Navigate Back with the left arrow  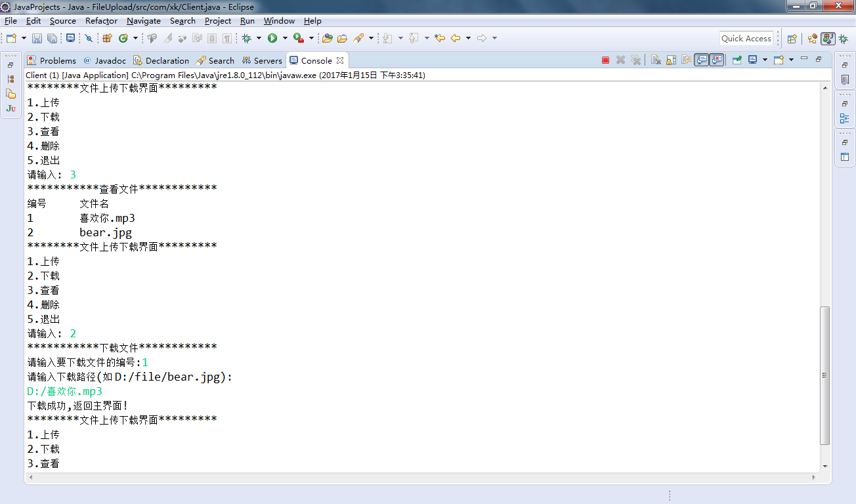pos(456,39)
